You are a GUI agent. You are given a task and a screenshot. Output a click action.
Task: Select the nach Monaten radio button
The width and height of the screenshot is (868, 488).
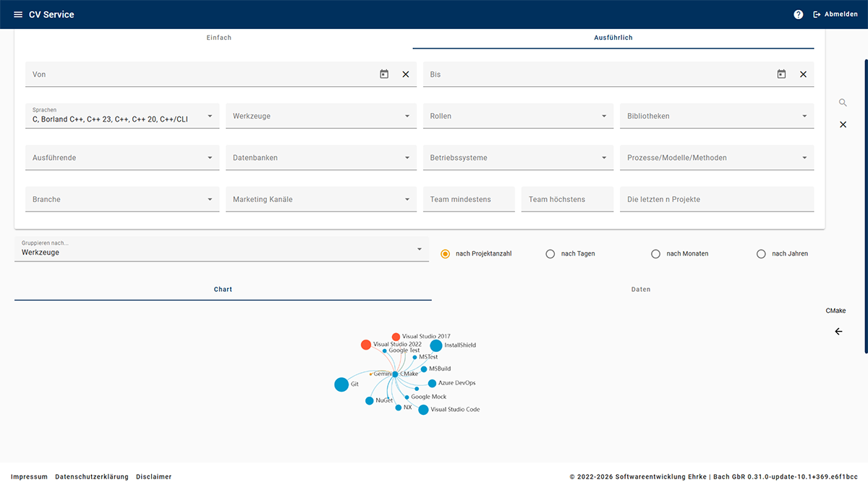(x=656, y=253)
